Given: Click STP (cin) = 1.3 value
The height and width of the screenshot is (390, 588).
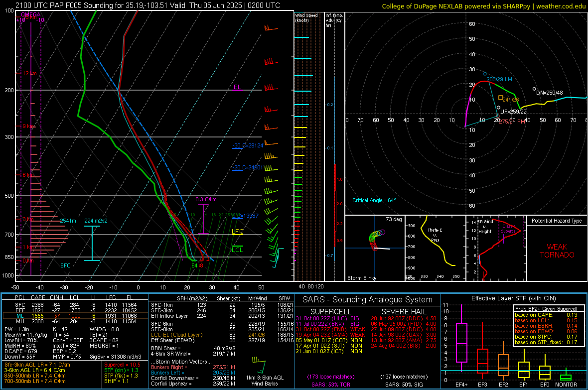Looking at the screenshot, I should point(121,370).
